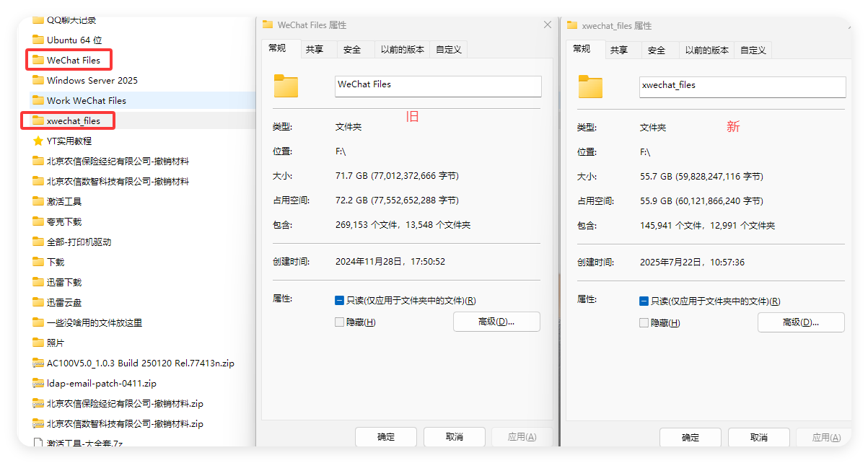This screenshot has height=463, width=868.
Task: Click the 北京农信数智科技有限公司-撤销材料.zip archive icon
Action: tap(38, 423)
